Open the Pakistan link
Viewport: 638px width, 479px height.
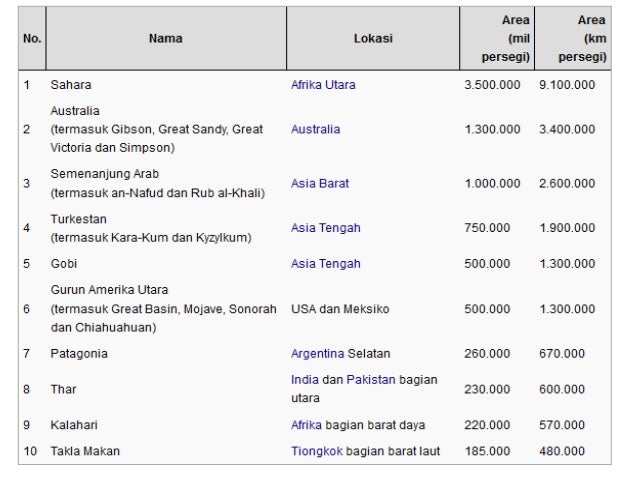pos(371,380)
